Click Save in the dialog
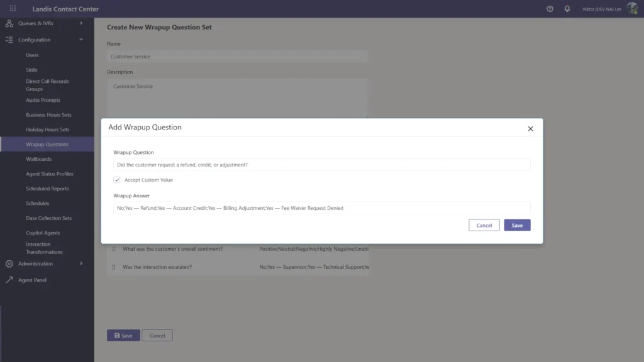 517,226
